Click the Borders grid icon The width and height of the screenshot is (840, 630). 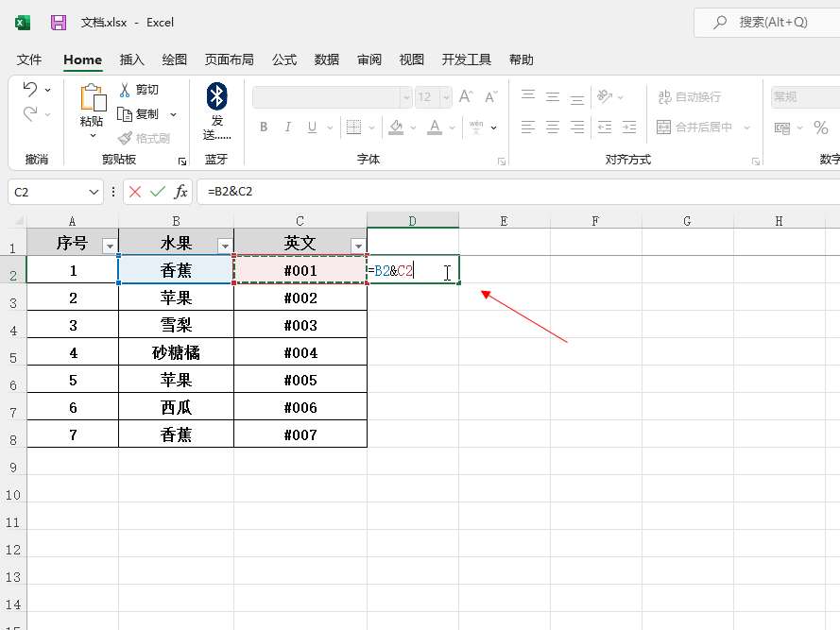353,127
